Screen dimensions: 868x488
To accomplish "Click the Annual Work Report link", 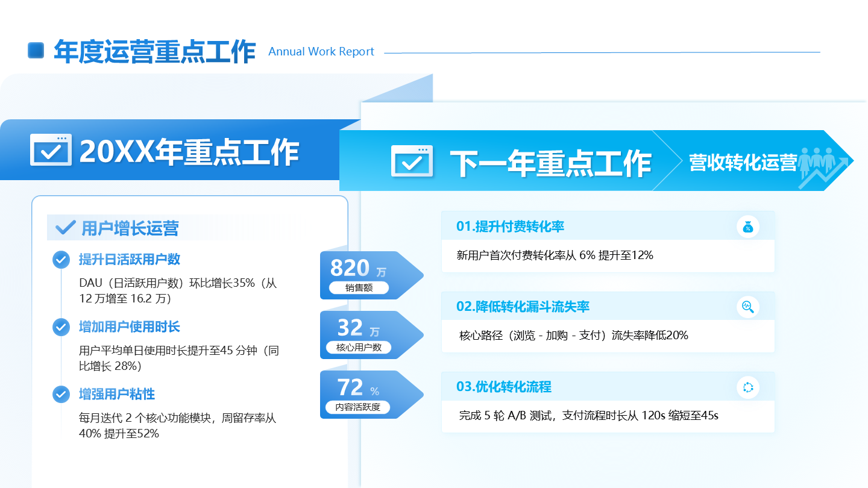I will point(321,51).
